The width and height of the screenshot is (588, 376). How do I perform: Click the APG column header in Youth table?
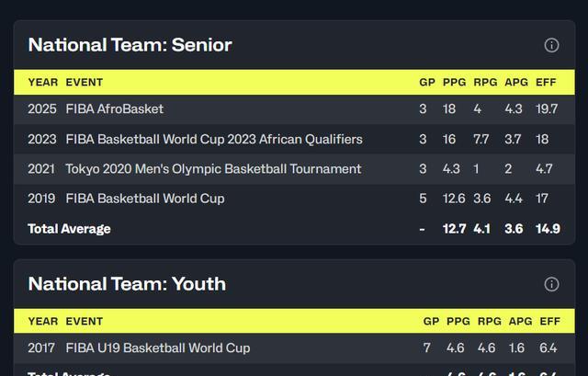point(520,321)
